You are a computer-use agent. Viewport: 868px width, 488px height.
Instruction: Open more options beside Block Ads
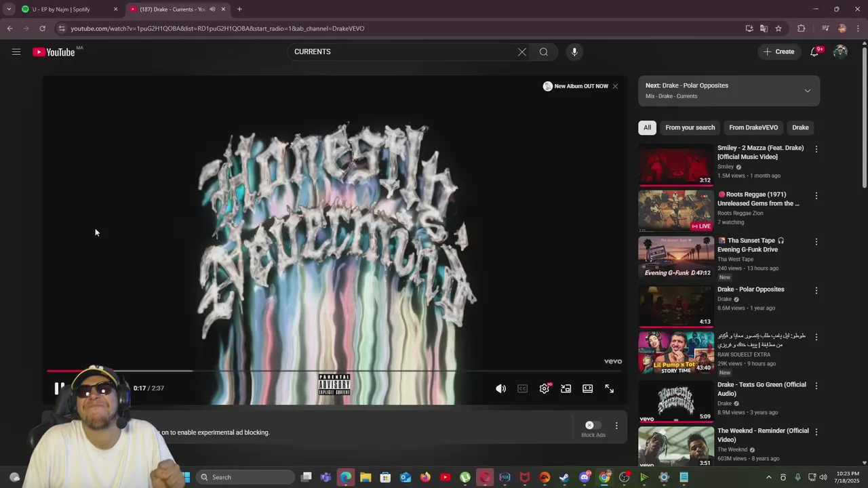click(616, 426)
